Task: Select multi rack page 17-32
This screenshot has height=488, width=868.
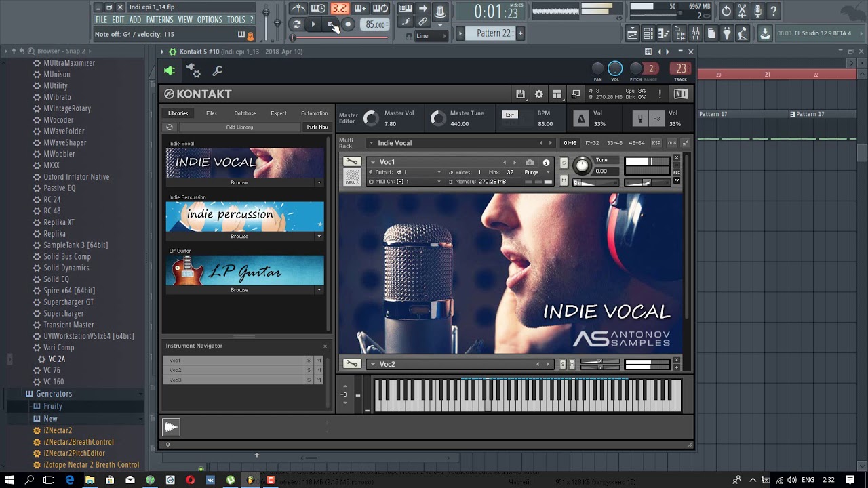Action: click(592, 143)
